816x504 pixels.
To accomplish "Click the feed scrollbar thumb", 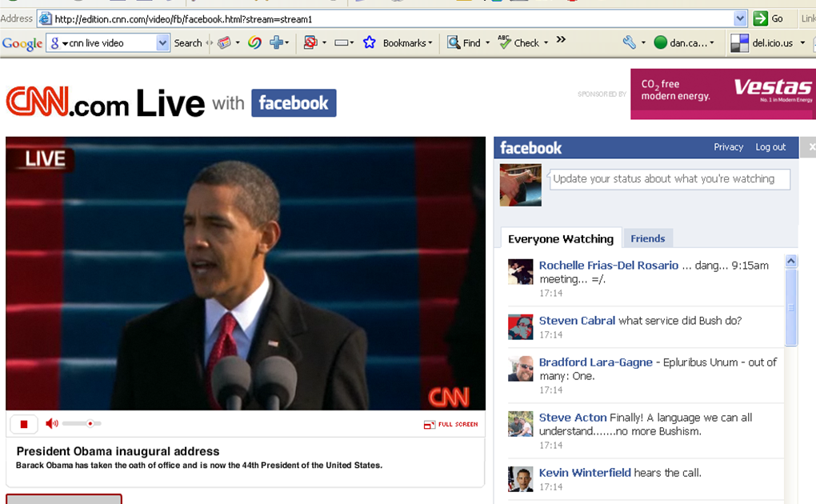I will pyautogui.click(x=791, y=307).
